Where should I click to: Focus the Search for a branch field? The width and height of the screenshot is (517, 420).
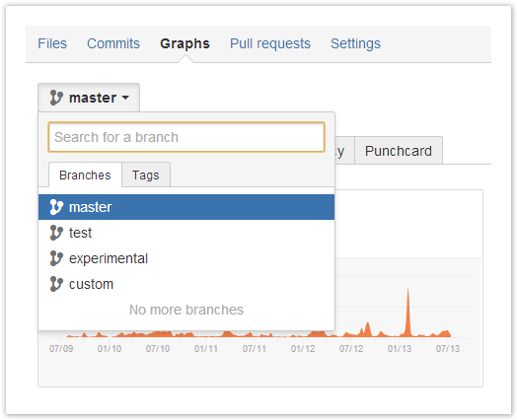coord(186,137)
